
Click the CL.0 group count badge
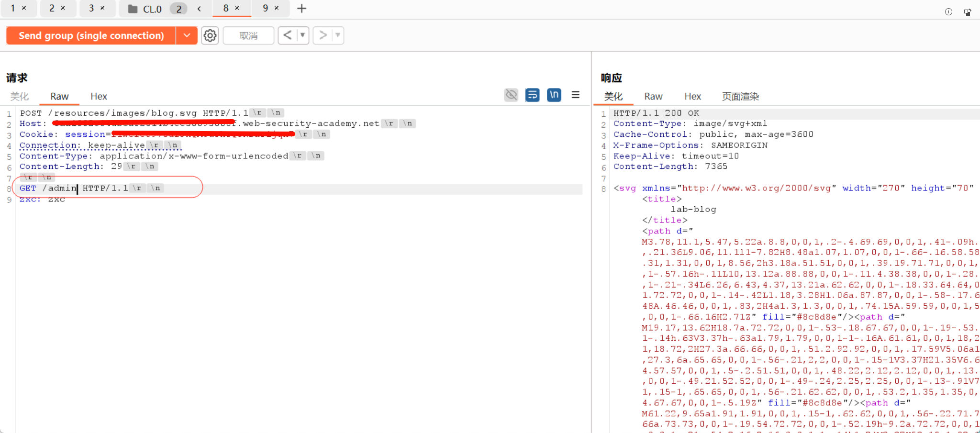tap(179, 9)
